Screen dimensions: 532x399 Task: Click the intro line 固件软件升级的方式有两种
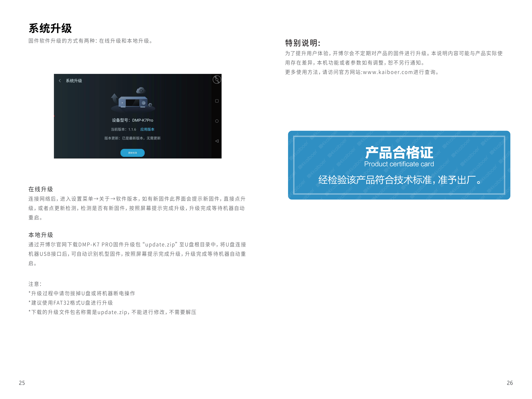tap(91, 41)
